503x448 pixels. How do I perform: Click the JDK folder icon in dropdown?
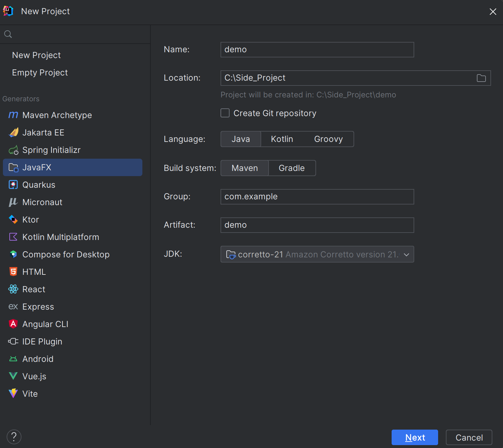[x=231, y=254]
